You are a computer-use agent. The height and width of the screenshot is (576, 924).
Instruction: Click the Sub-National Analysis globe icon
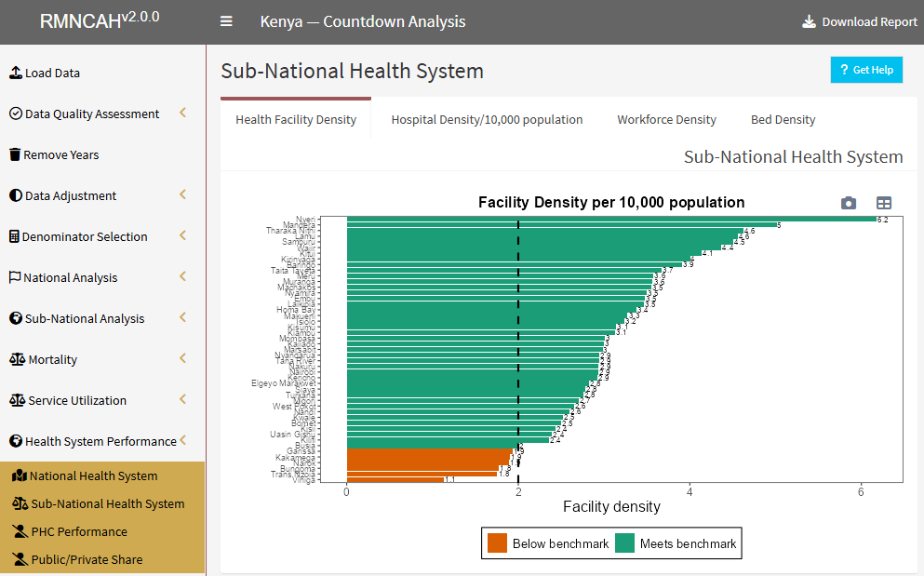pos(16,318)
